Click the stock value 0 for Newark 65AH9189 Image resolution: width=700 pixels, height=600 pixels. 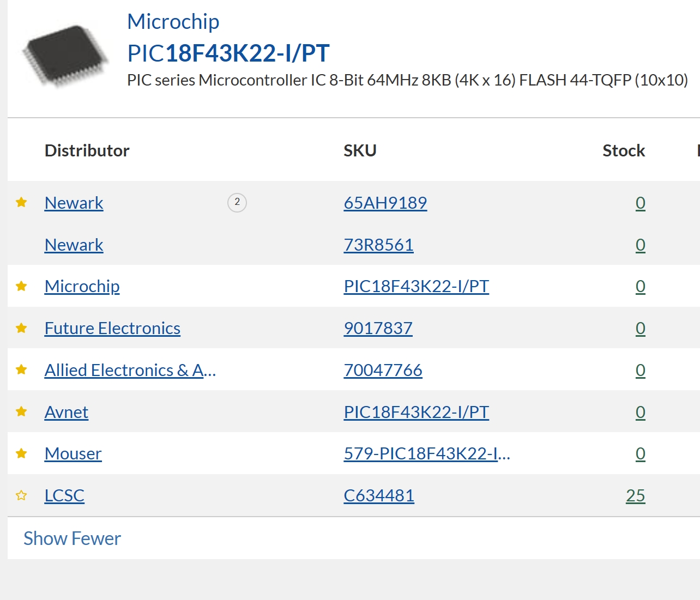tap(641, 203)
